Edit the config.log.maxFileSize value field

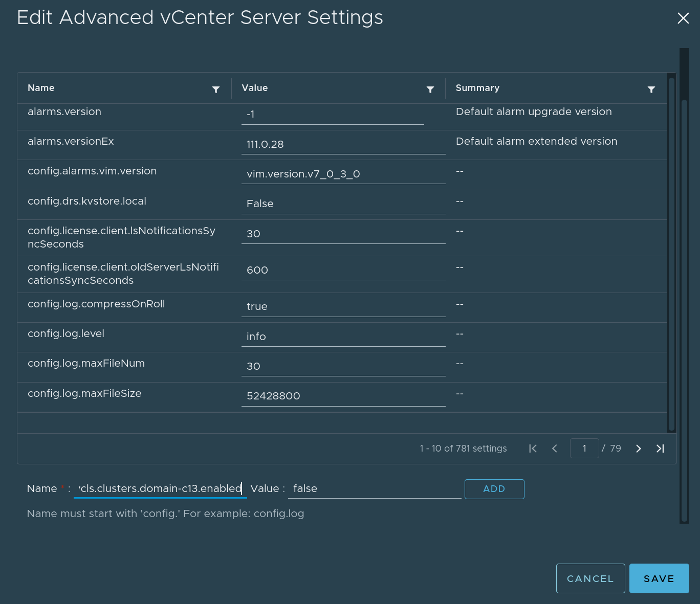coord(343,396)
